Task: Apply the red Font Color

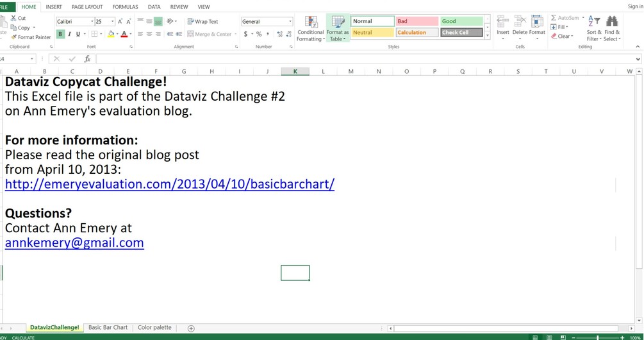Action: click(x=124, y=34)
